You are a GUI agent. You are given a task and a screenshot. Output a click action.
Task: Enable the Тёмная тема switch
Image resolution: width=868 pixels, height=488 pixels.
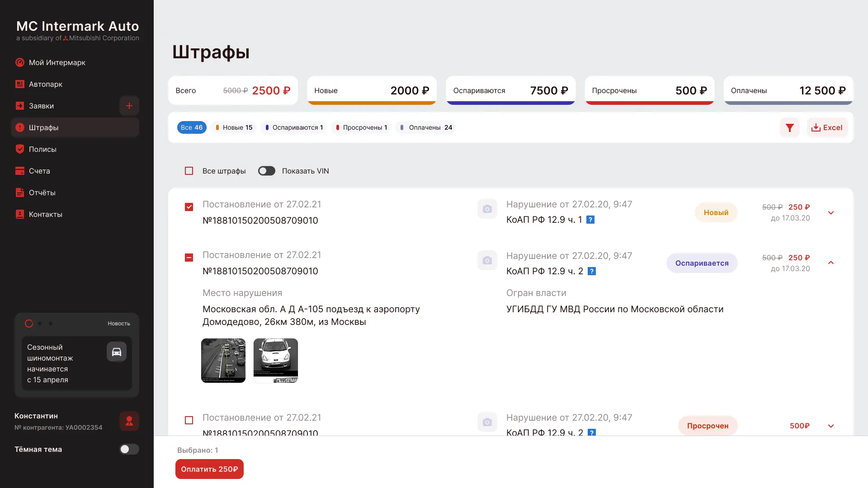tap(129, 449)
